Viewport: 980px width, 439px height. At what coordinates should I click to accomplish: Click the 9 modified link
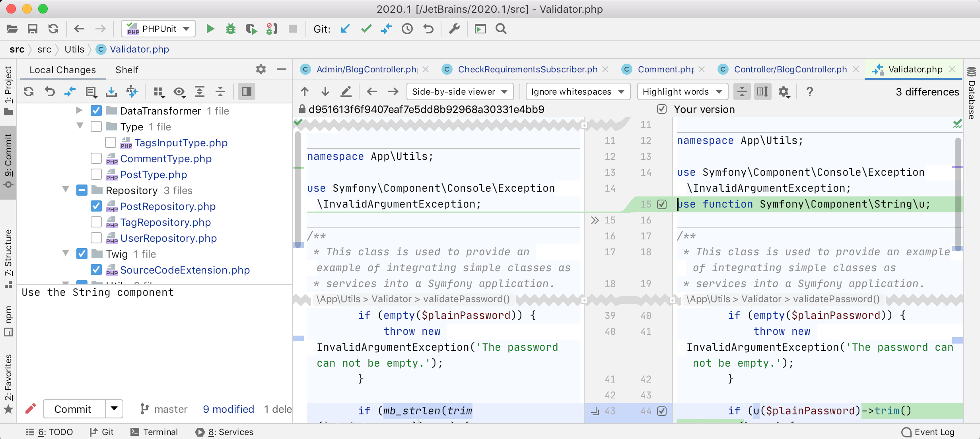[228, 409]
